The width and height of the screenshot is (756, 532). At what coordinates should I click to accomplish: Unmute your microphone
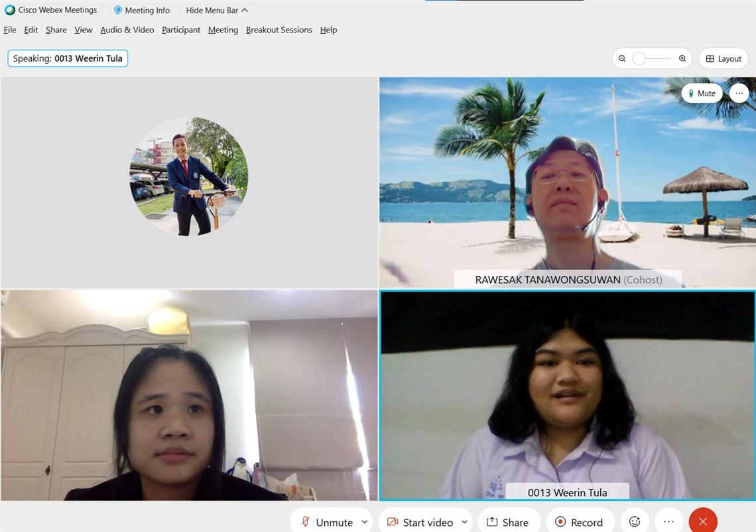(x=326, y=522)
